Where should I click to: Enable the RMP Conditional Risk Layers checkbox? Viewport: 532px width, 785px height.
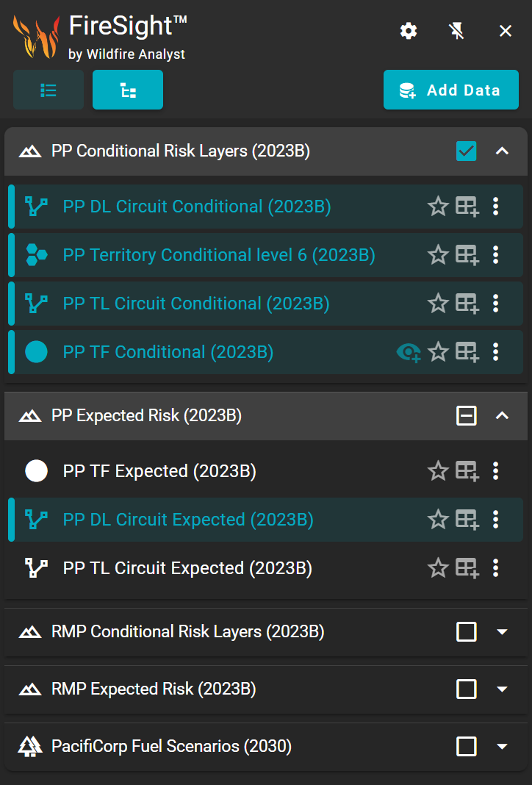point(467,632)
